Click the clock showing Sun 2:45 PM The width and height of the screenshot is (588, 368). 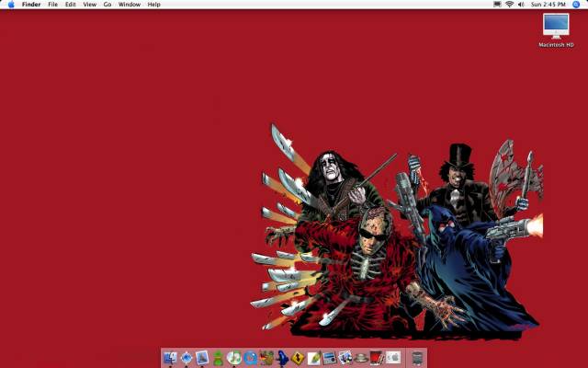click(x=548, y=5)
